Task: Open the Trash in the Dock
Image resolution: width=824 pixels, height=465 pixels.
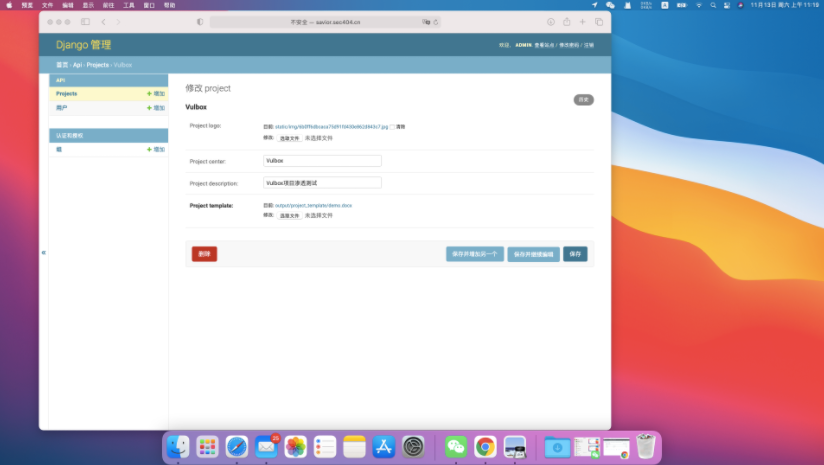Action: (x=645, y=447)
